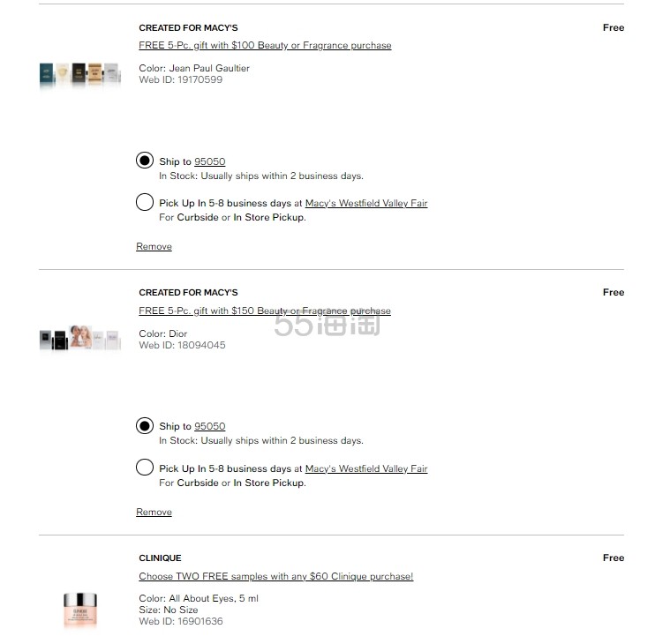
Task: Select Ship to 95050 for Dior gift
Action: [145, 426]
